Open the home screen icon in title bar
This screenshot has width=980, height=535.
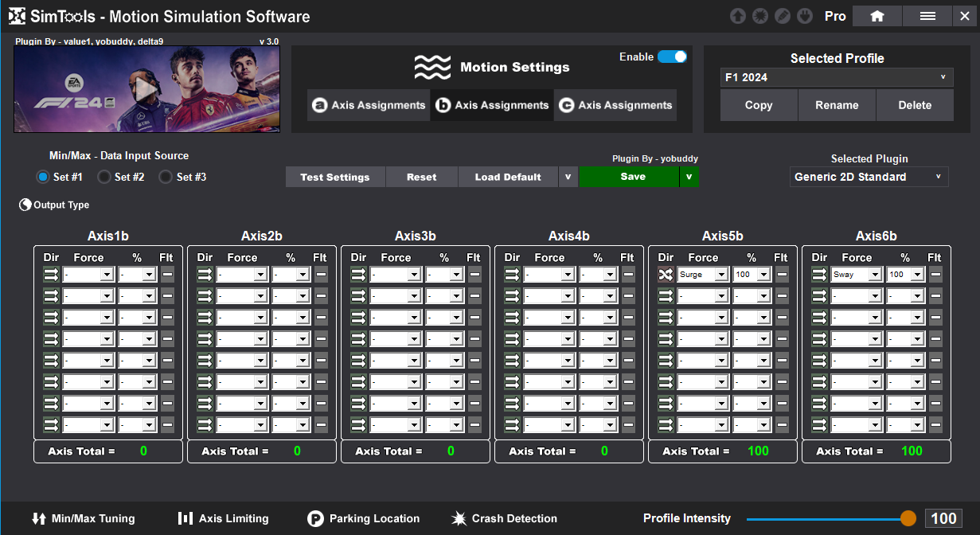tap(877, 16)
